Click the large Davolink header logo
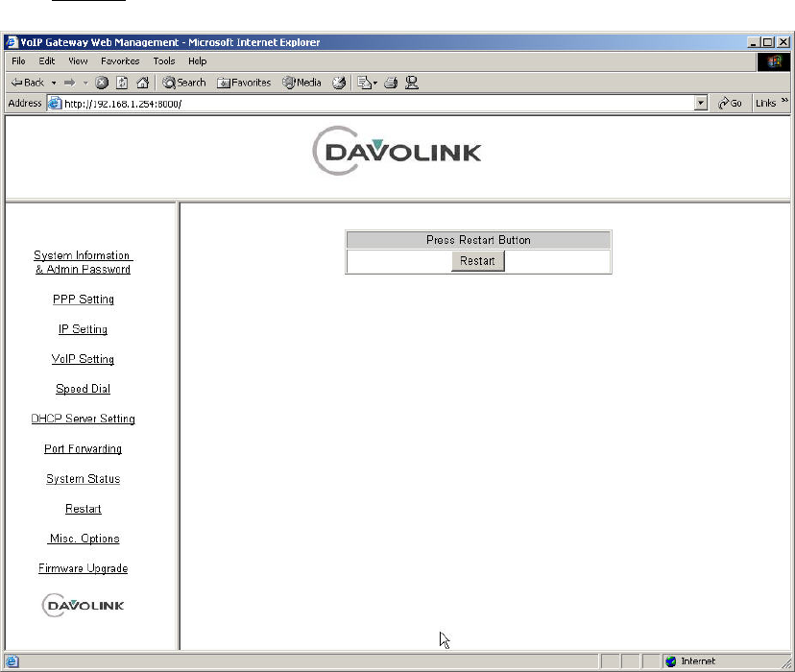The height and width of the screenshot is (672, 795). [x=397, y=151]
